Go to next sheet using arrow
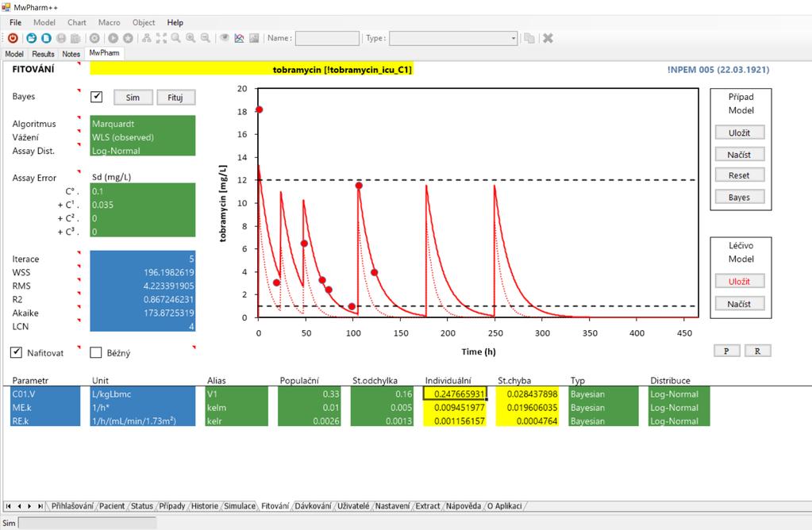 coord(29,506)
